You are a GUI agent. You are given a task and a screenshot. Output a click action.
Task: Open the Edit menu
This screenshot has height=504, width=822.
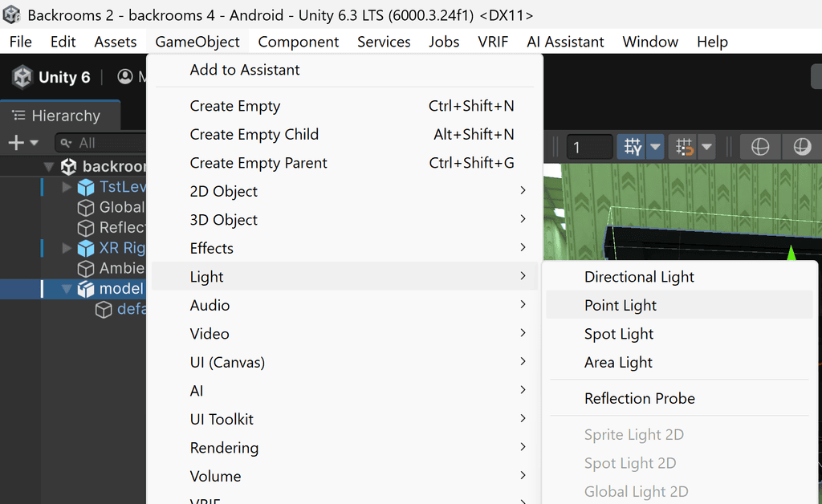(63, 42)
